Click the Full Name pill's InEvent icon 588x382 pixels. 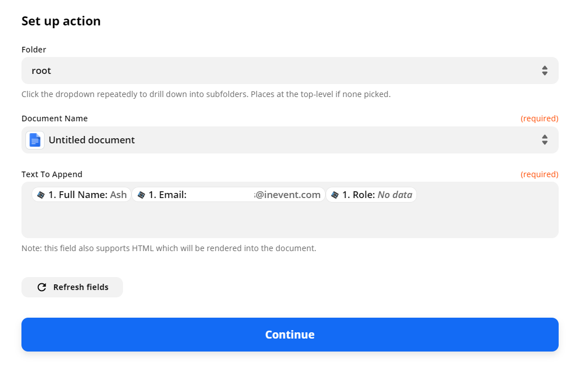pyautogui.click(x=41, y=195)
